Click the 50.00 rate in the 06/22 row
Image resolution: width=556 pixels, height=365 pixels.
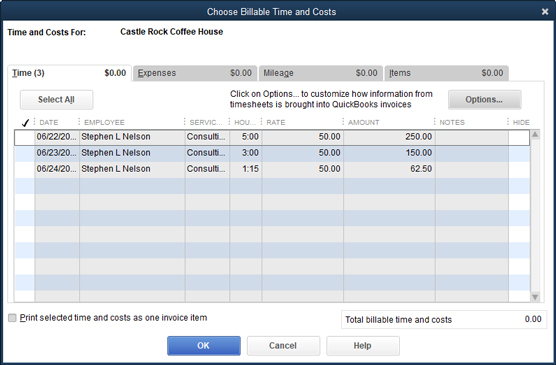click(x=302, y=137)
